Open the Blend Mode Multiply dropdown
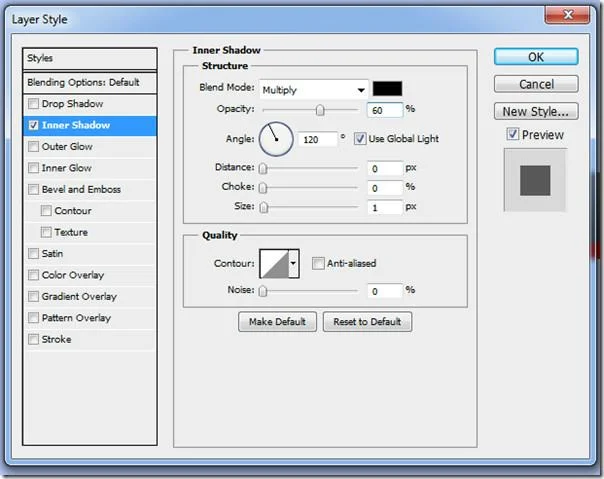 point(314,90)
